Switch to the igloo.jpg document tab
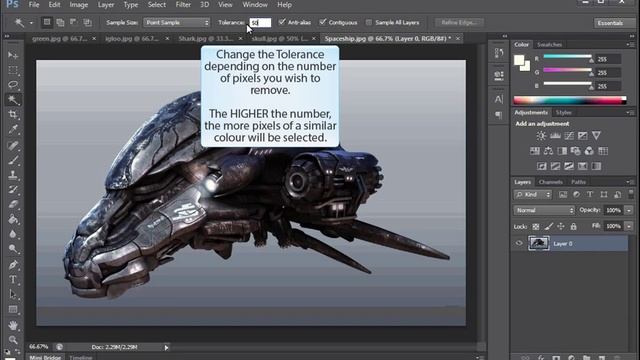640x360 pixels. 132,38
